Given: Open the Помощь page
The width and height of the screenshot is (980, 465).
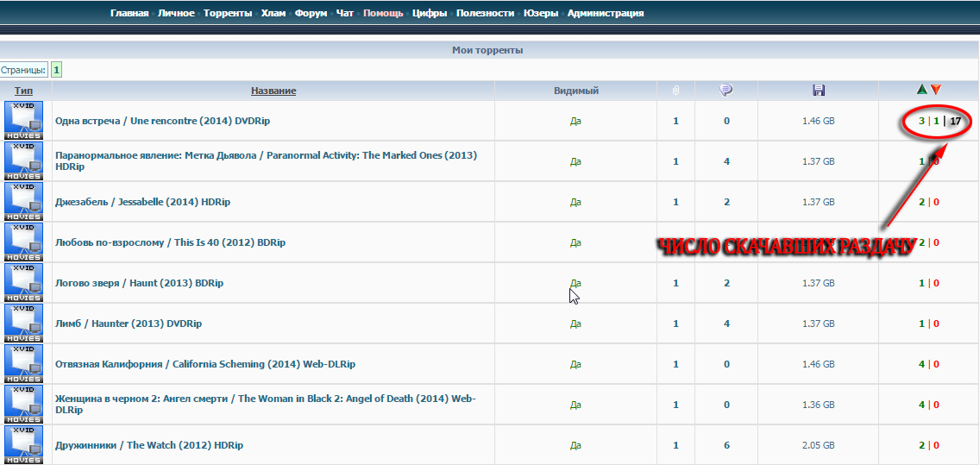Looking at the screenshot, I should [383, 13].
